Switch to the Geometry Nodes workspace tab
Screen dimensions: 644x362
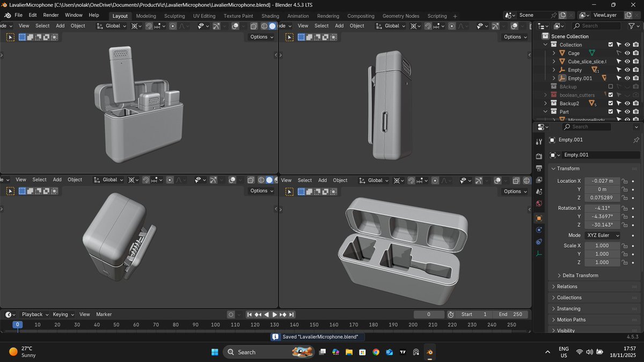tap(401, 16)
